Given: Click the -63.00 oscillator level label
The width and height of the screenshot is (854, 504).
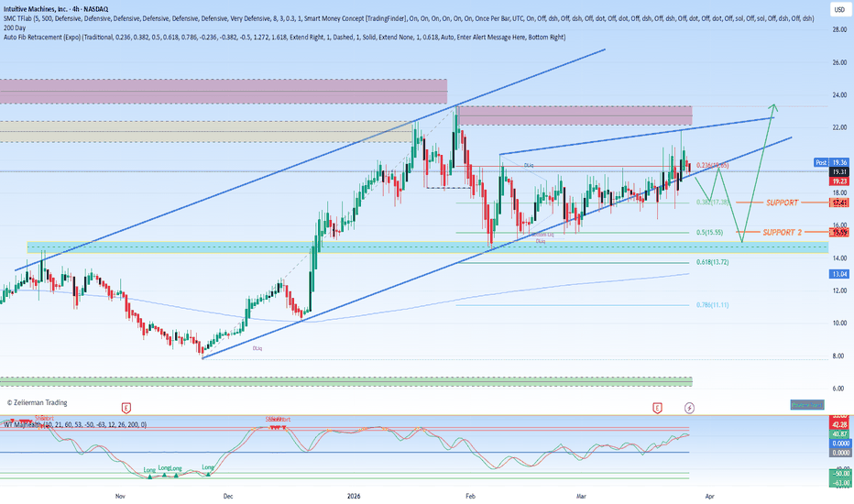Looking at the screenshot, I should (839, 483).
